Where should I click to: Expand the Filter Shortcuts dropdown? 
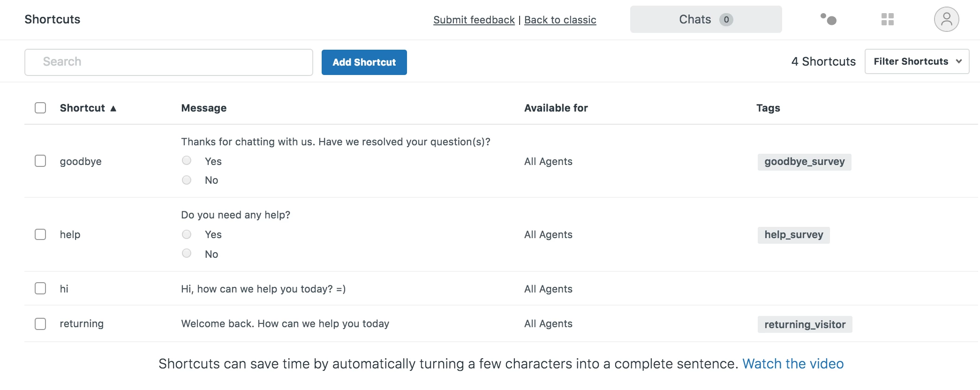coord(917,61)
